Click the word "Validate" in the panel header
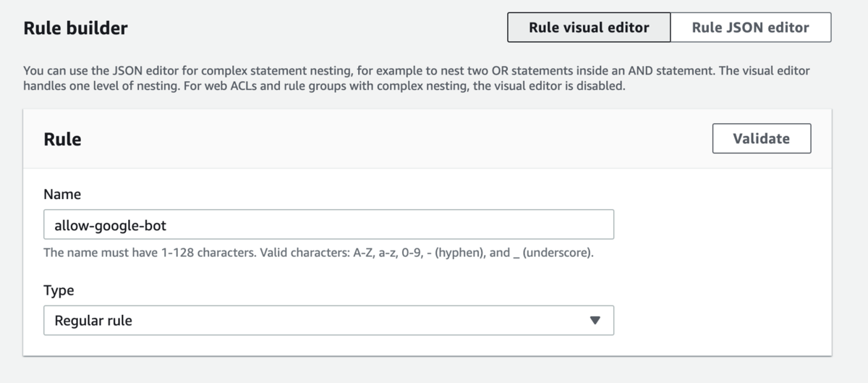 click(x=761, y=138)
